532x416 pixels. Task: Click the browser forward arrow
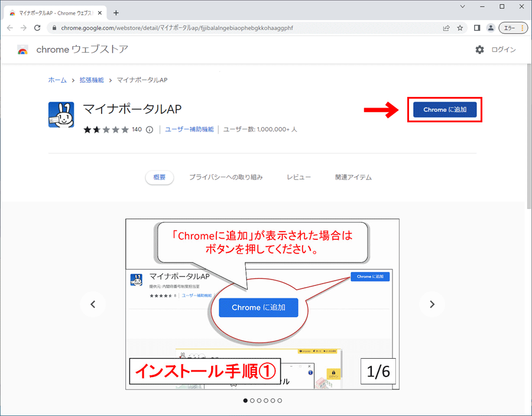[24, 28]
